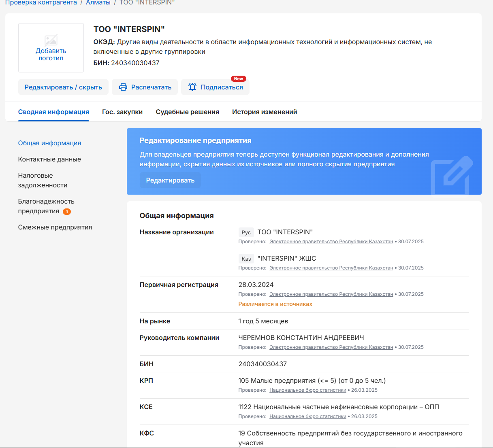Image resolution: width=493 pixels, height=448 pixels.
Task: Click the orange badge next to Благонадежность предприятия
Action: click(x=67, y=212)
